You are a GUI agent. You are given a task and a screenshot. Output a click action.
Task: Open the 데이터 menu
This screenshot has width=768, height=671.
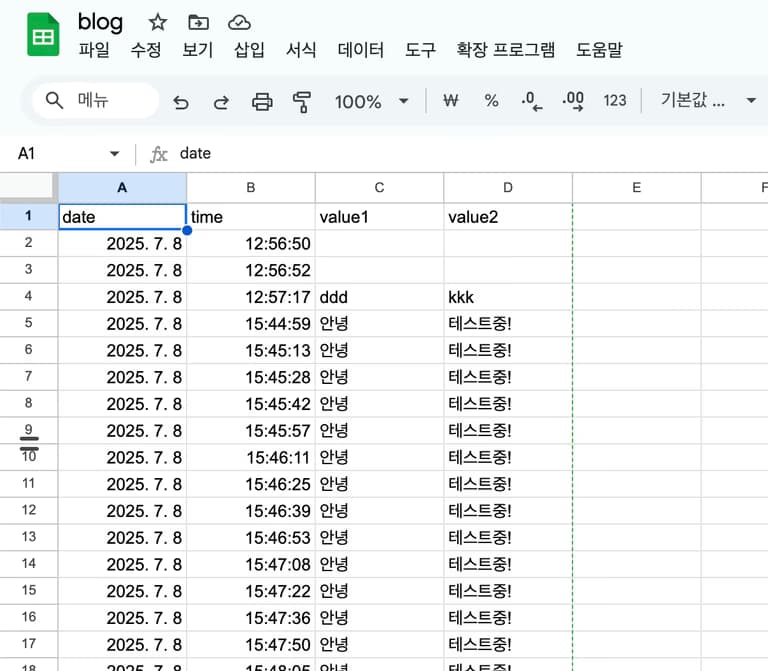(x=361, y=50)
